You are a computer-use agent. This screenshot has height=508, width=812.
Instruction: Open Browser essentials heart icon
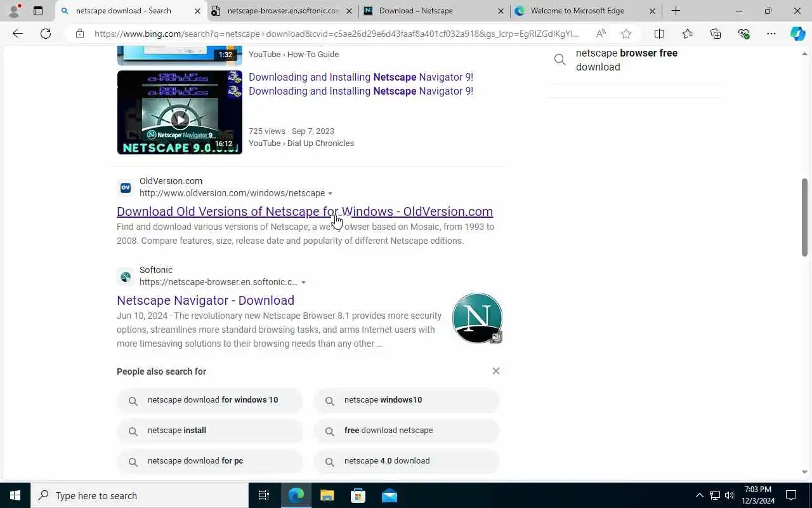pos(743,34)
